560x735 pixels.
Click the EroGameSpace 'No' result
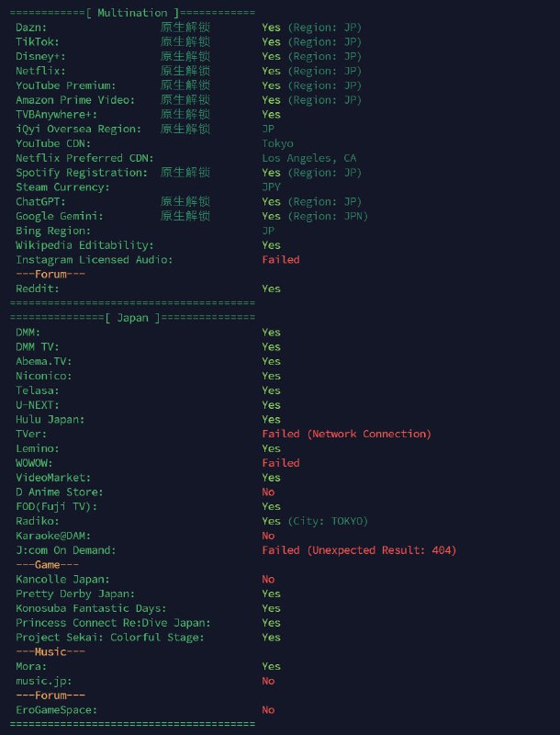(268, 709)
